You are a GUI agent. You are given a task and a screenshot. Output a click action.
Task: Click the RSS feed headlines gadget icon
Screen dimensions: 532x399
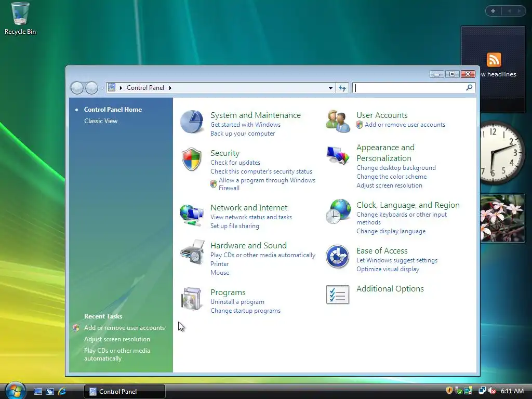494,60
